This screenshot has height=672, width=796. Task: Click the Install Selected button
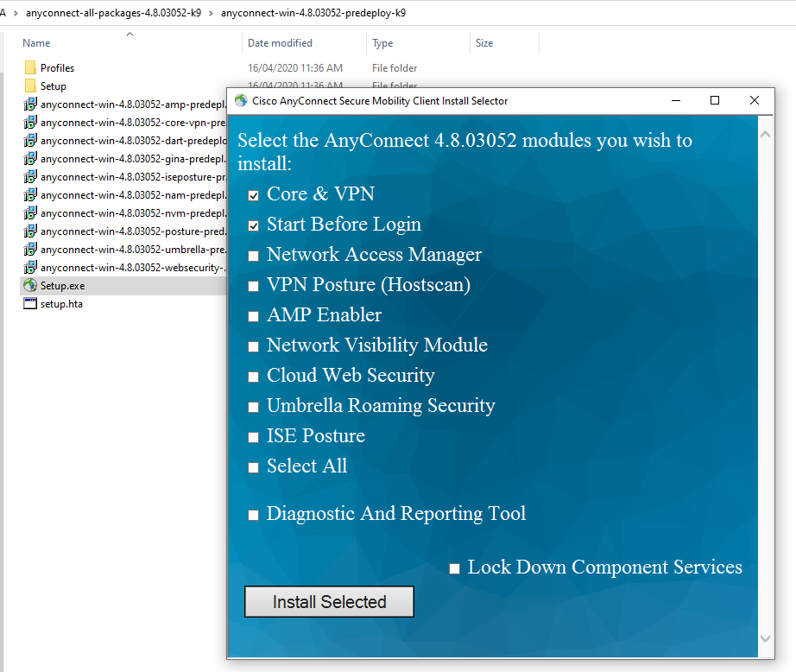[329, 602]
